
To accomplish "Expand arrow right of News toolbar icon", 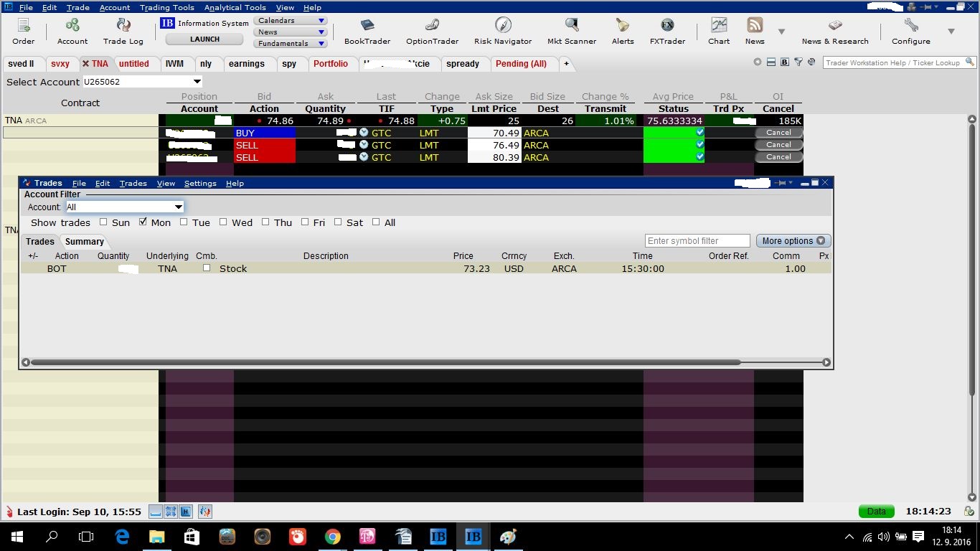I will point(781,32).
